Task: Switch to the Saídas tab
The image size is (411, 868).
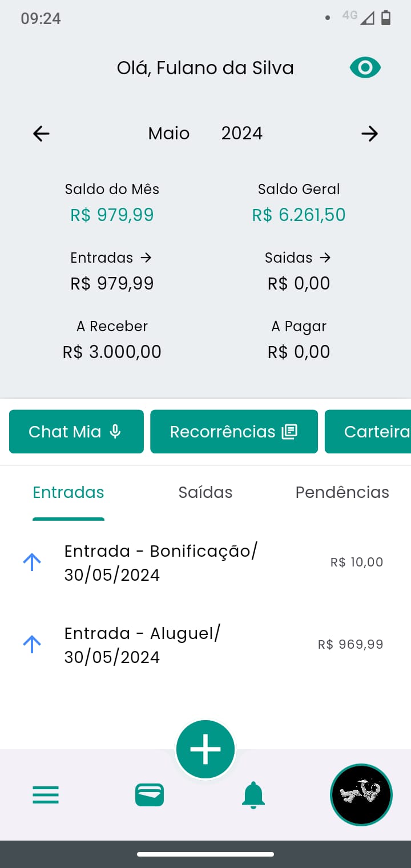Action: 205,492
